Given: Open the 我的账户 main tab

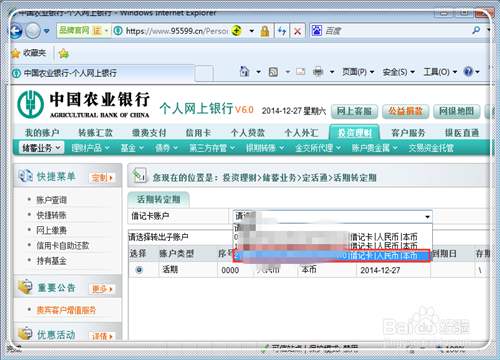Looking at the screenshot, I should point(42,133).
